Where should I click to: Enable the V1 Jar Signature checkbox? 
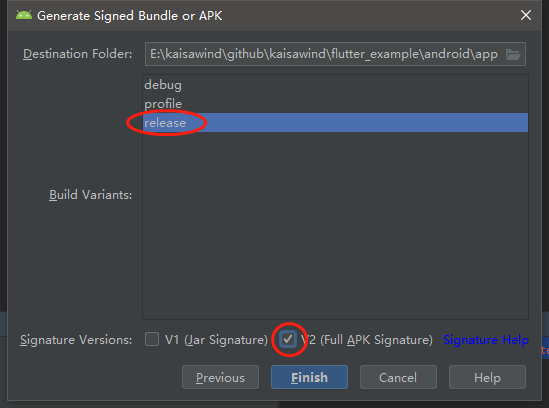tap(152, 339)
